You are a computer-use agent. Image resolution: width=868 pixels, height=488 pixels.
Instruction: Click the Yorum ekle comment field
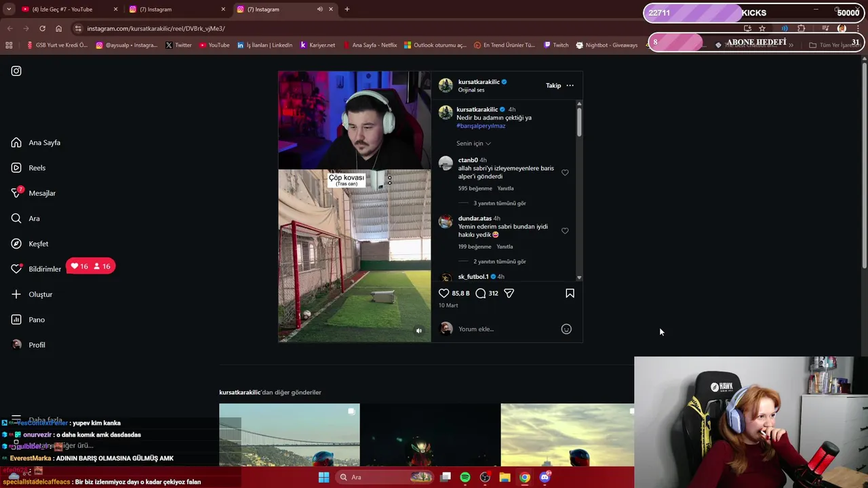pyautogui.click(x=507, y=329)
